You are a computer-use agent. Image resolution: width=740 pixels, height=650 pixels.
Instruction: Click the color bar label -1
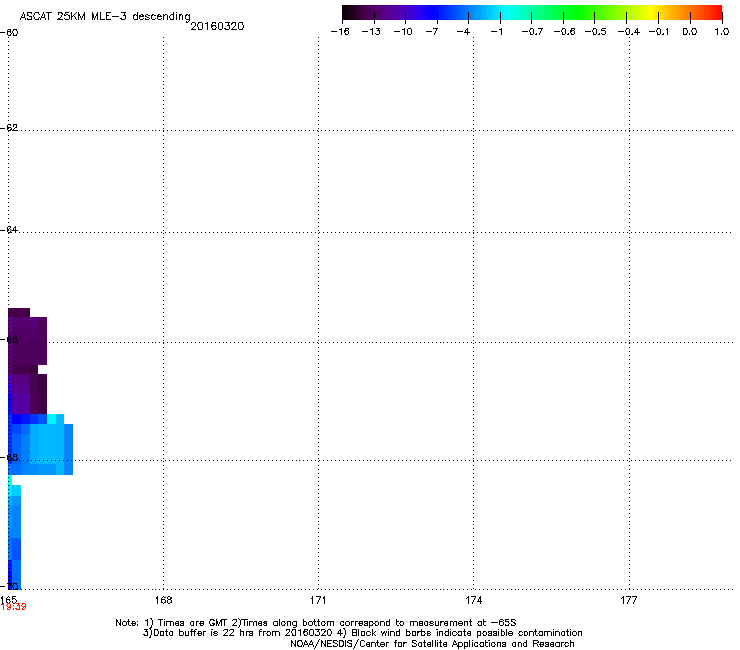(496, 32)
